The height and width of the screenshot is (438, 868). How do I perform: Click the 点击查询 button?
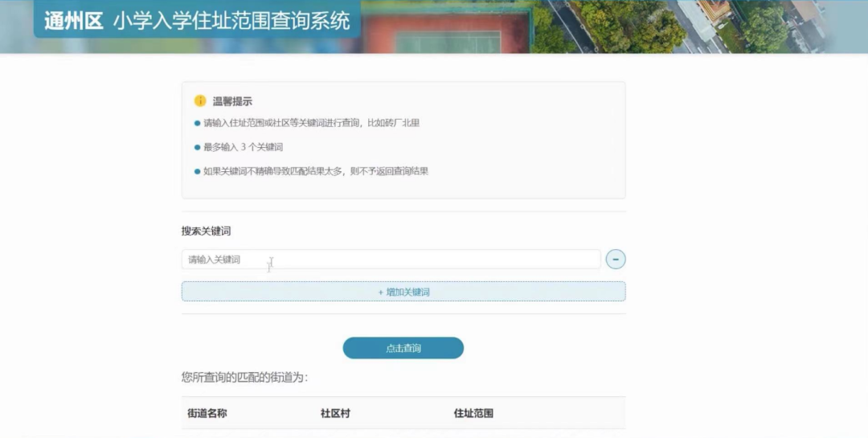click(x=403, y=348)
